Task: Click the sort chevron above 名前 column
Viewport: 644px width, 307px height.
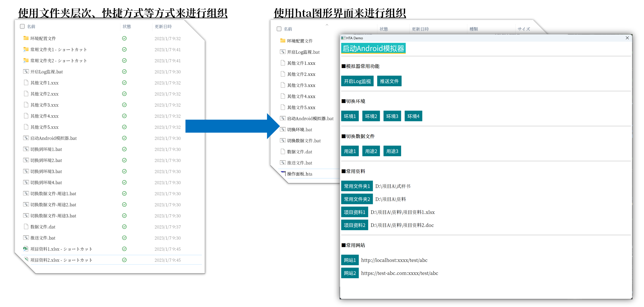Action: click(x=327, y=25)
